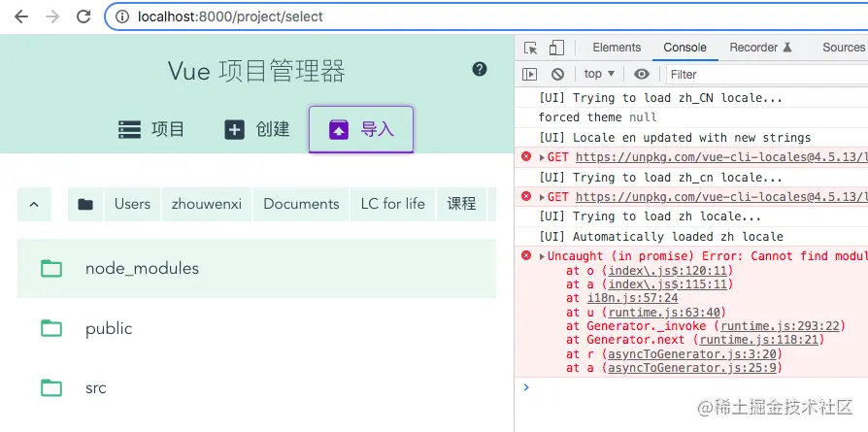Open the node_modules folder

pos(257,269)
